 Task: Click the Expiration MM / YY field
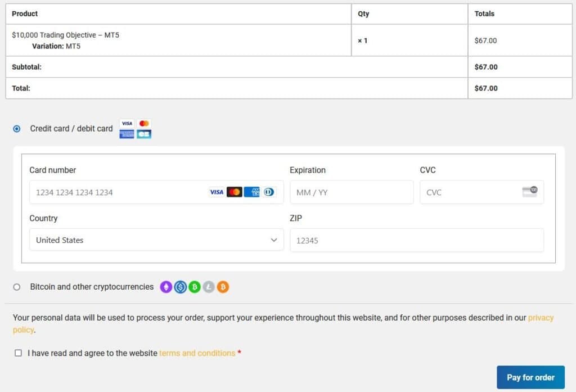(x=352, y=192)
